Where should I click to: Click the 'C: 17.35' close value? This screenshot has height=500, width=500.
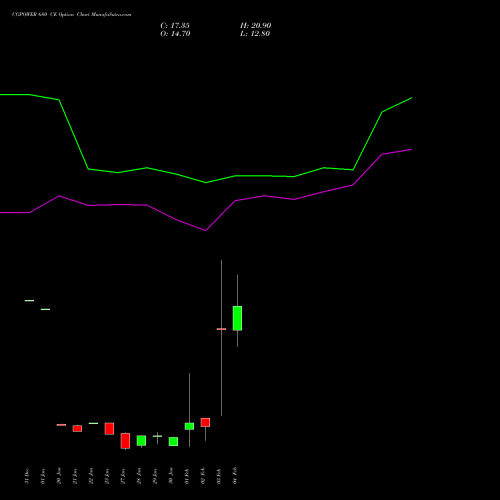tap(175, 26)
